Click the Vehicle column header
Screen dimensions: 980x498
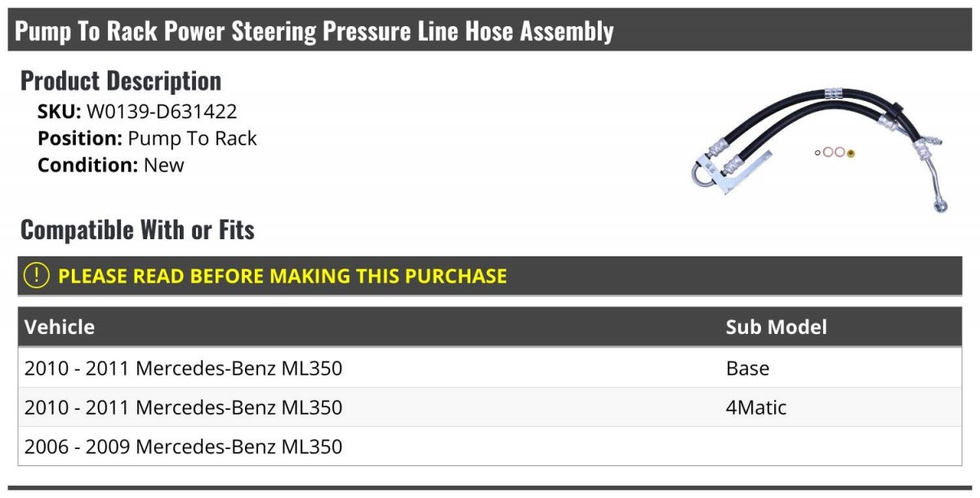pos(60,327)
